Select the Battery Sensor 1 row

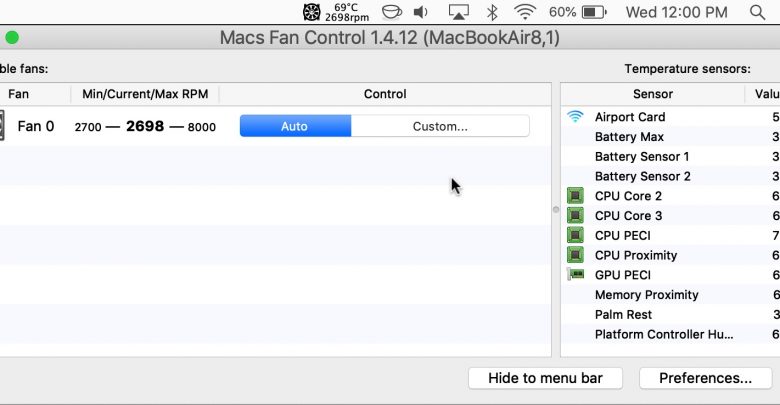point(671,157)
